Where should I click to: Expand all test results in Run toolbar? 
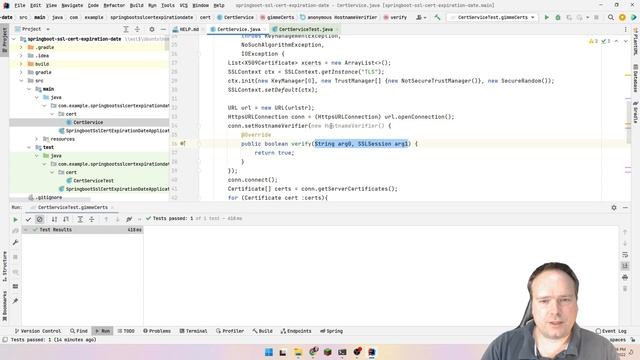pyautogui.click(x=80, y=220)
